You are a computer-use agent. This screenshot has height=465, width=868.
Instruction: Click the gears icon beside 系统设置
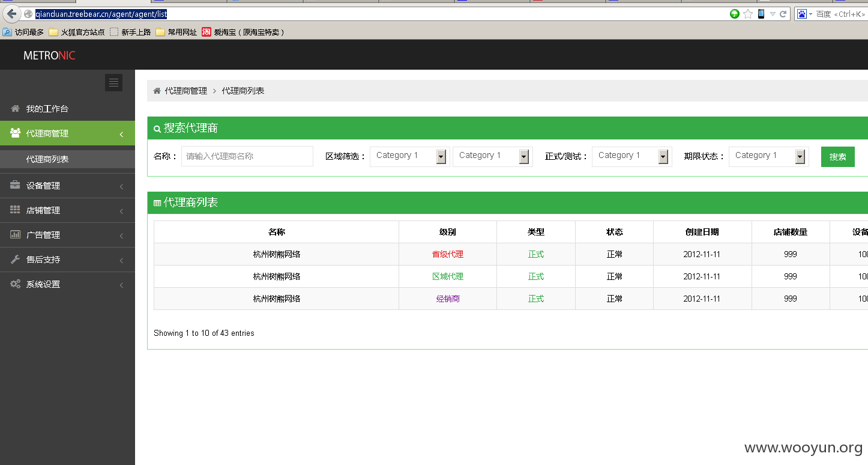pyautogui.click(x=16, y=284)
